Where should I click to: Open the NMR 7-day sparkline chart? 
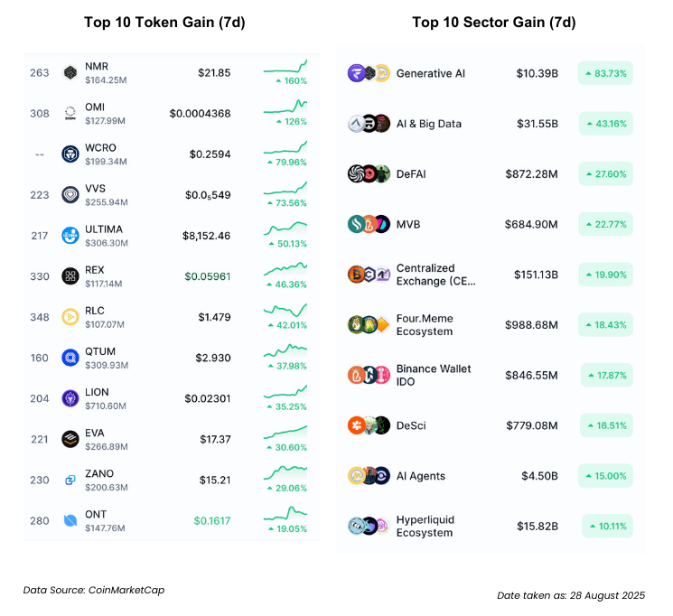(285, 67)
